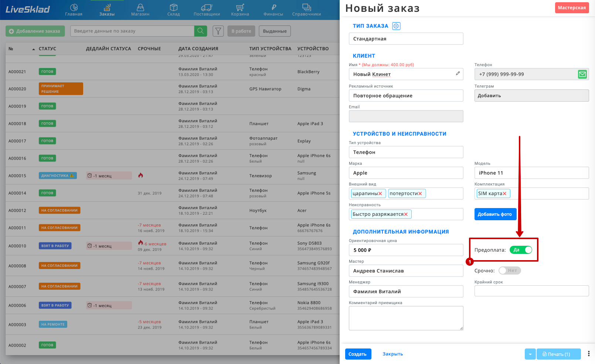Click ДИАГНОСТИКА status badge of A000015
The image size is (595, 364).
pos(58,176)
